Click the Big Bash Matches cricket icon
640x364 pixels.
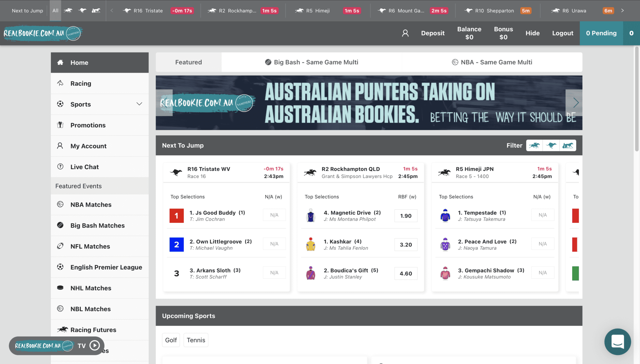point(60,225)
